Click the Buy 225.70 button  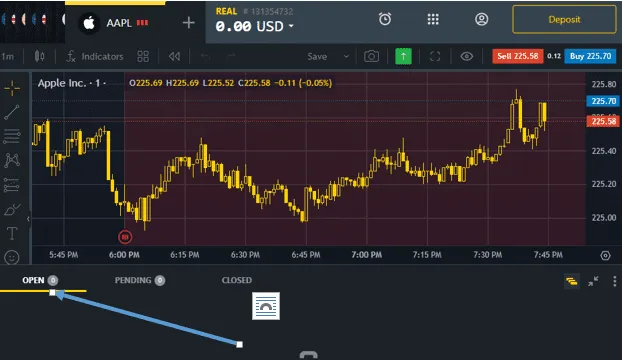[590, 56]
